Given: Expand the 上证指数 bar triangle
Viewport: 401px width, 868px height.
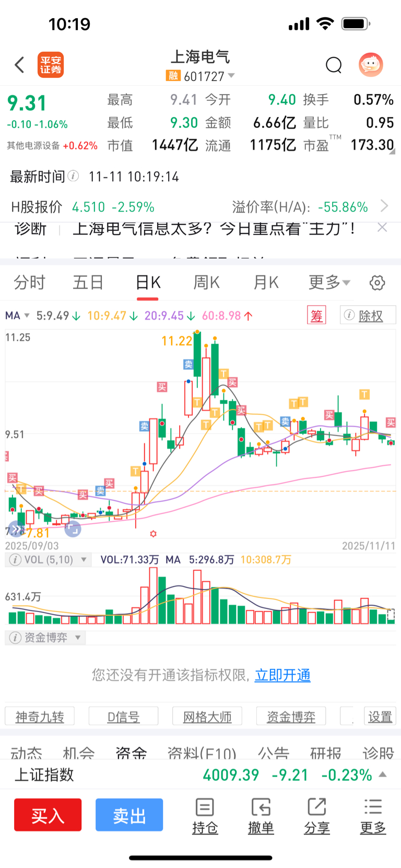Looking at the screenshot, I should click(x=383, y=774).
